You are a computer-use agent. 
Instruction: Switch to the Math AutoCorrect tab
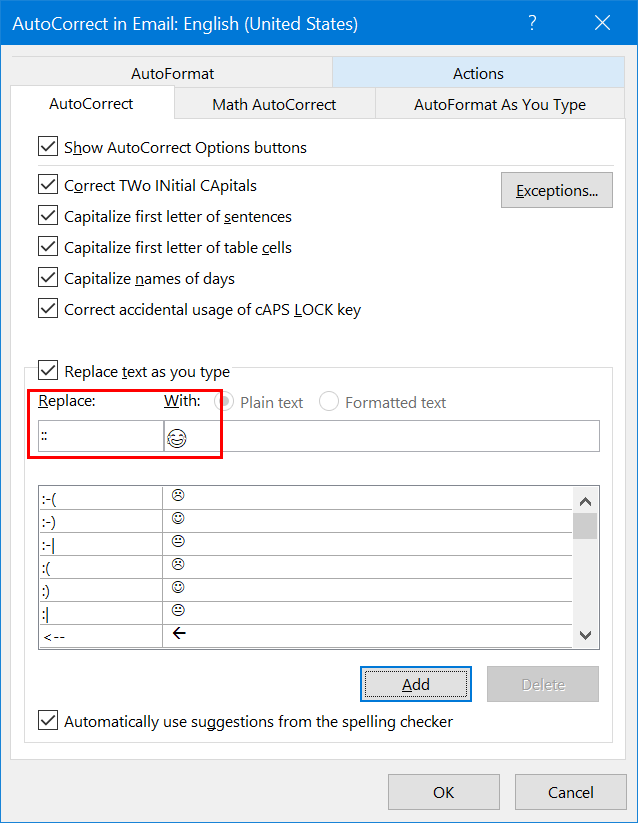click(x=274, y=104)
